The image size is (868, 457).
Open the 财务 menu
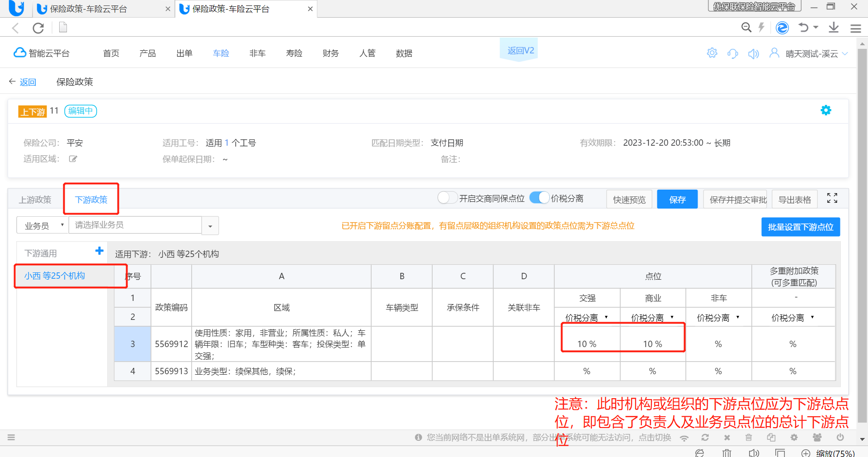pyautogui.click(x=331, y=53)
